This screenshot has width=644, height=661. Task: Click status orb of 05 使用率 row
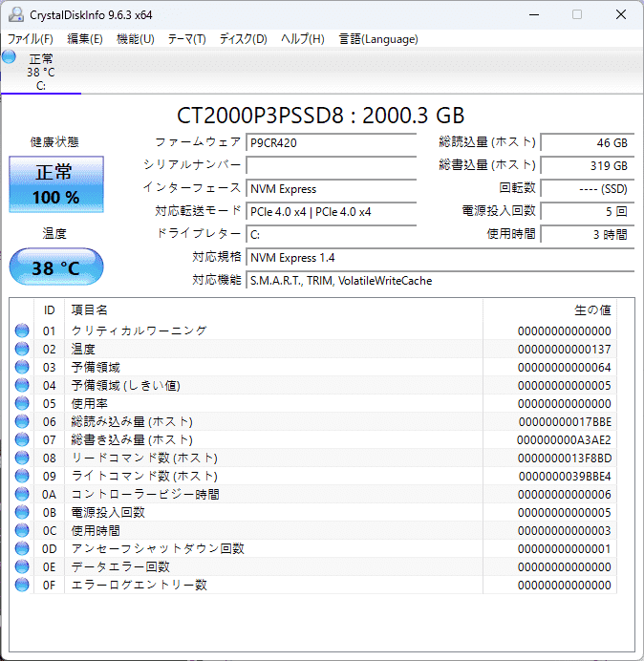coord(22,403)
